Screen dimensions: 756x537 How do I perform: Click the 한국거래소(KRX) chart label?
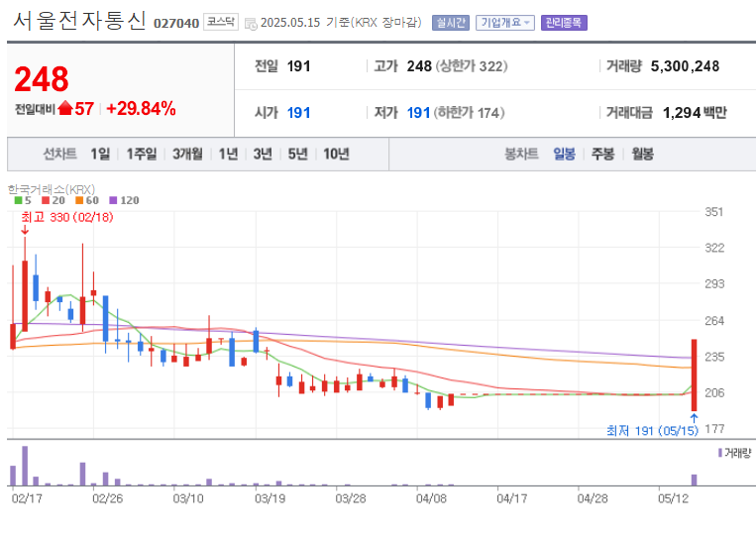click(52, 189)
